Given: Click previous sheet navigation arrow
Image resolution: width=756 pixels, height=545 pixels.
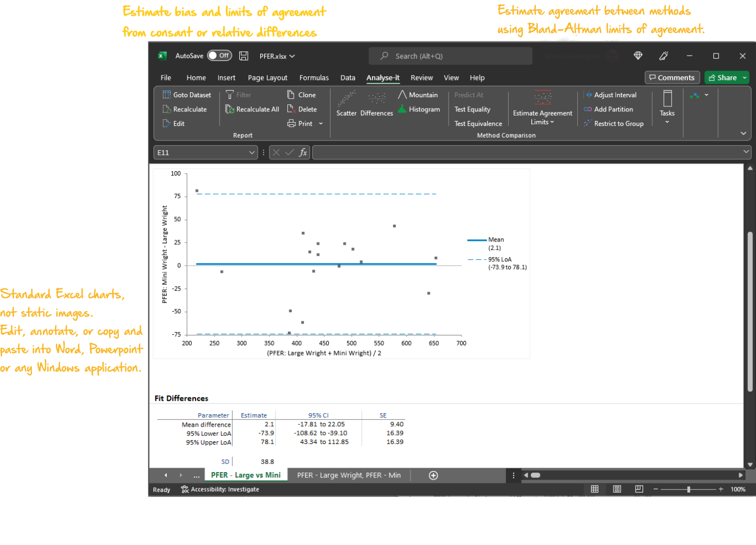Looking at the screenshot, I should tap(166, 475).
